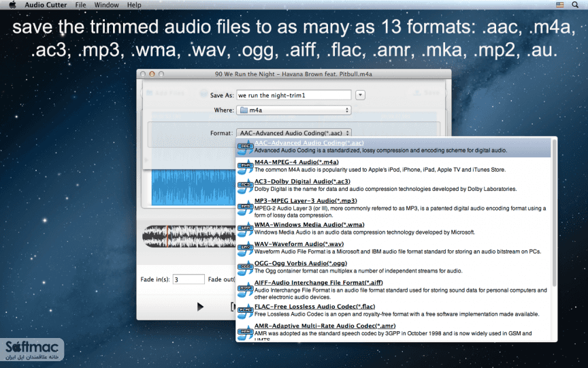Click the OGG container format description

pyautogui.click(x=358, y=271)
